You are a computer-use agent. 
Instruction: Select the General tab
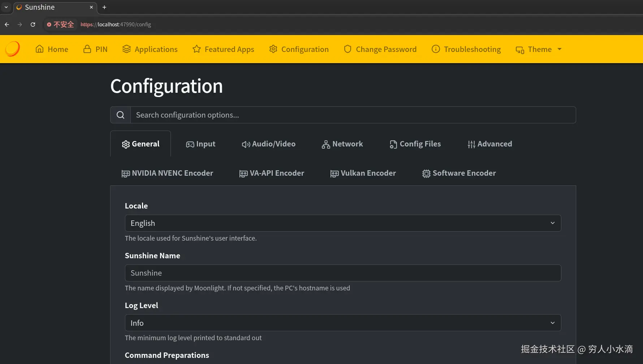pos(141,144)
